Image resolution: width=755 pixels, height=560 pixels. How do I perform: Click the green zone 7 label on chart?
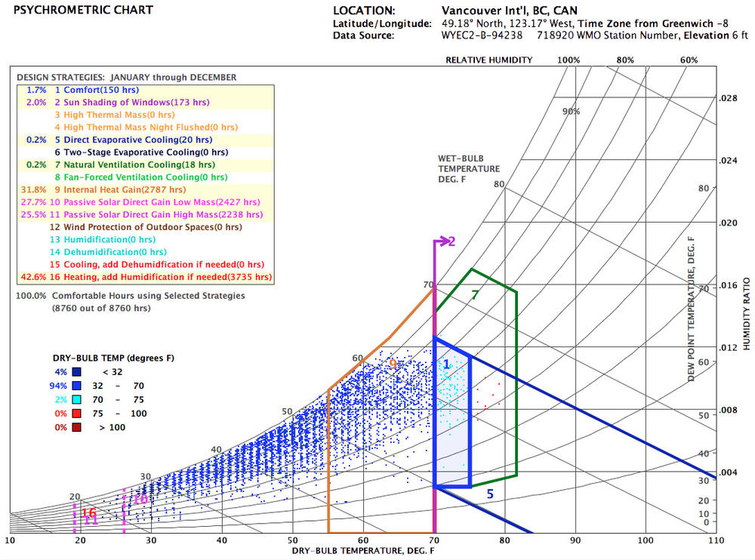tap(474, 295)
